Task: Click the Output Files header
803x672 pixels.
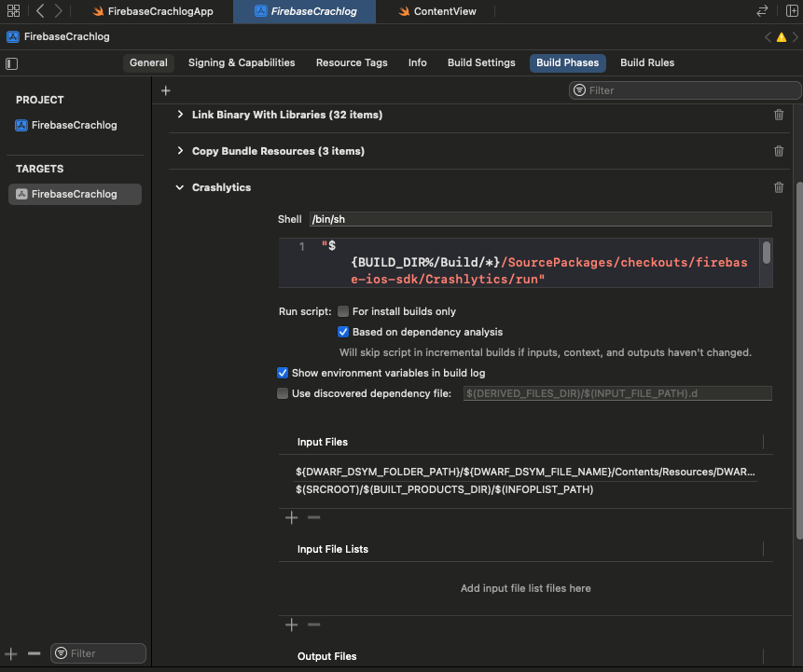Action: (327, 655)
